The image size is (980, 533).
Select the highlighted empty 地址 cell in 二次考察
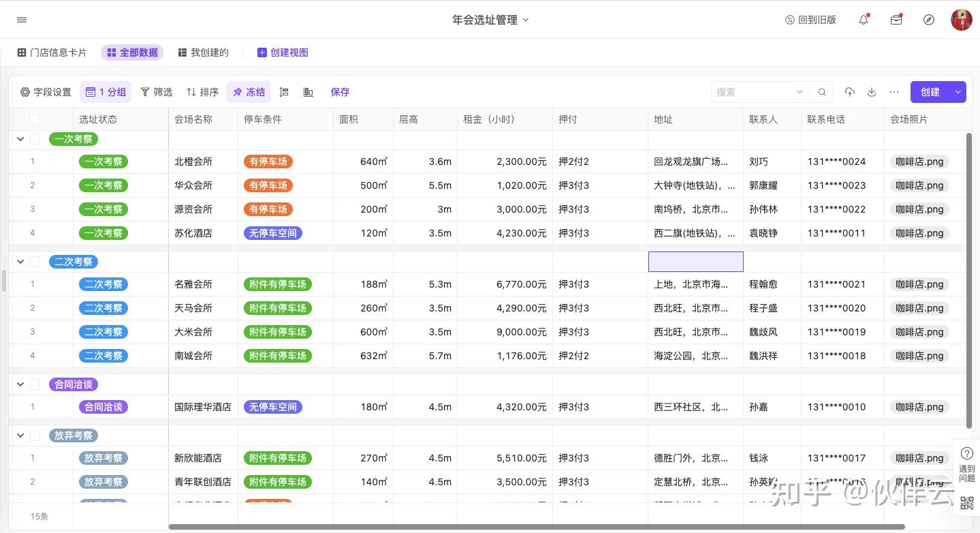click(x=696, y=262)
